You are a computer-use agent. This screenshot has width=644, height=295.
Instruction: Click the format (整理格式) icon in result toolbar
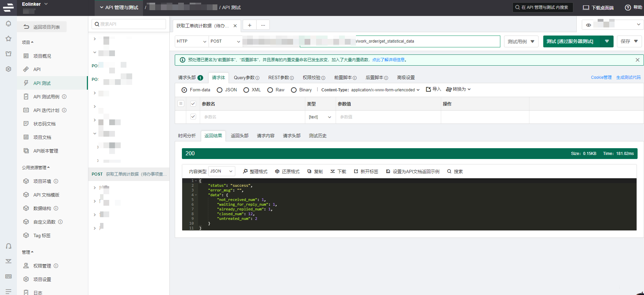coord(245,172)
